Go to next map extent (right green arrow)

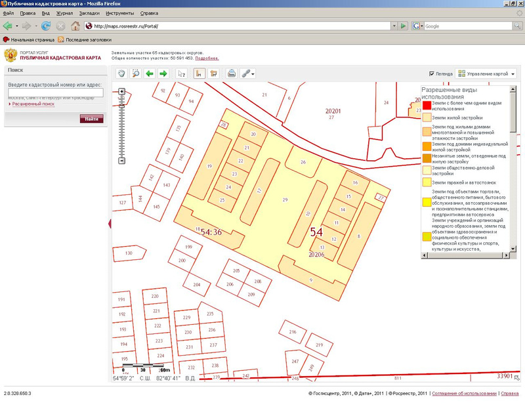pyautogui.click(x=163, y=73)
